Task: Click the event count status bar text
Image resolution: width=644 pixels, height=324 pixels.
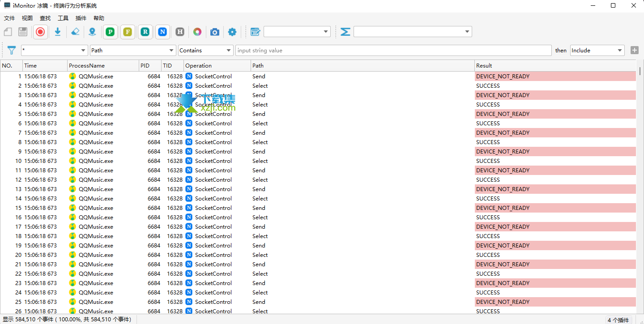Action: [67, 320]
